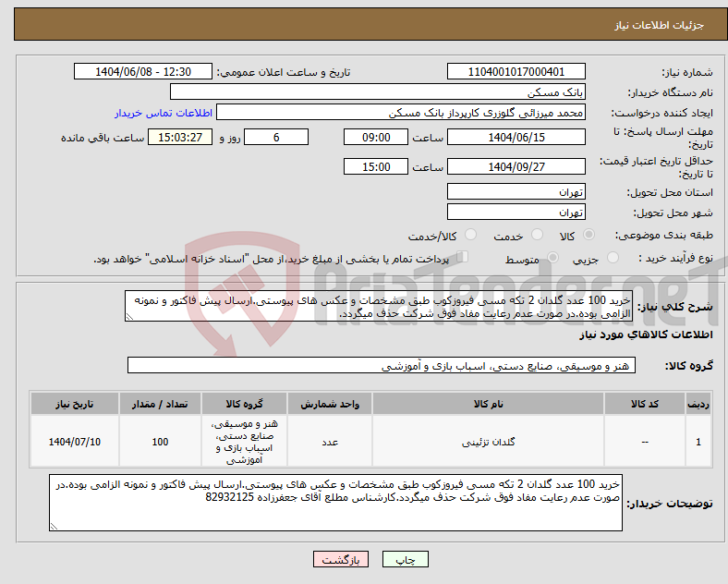Click the delivery province field تهران

(516, 191)
